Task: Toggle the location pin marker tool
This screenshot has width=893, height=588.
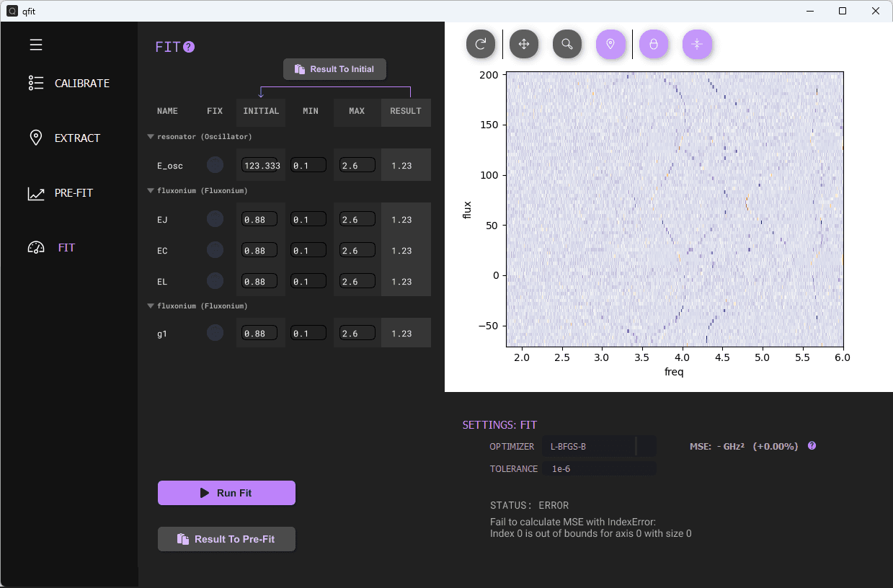Action: 610,45
